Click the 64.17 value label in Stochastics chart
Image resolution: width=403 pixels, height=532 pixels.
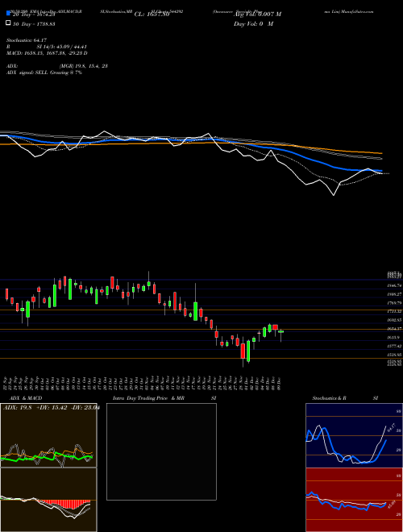tap(393, 427)
